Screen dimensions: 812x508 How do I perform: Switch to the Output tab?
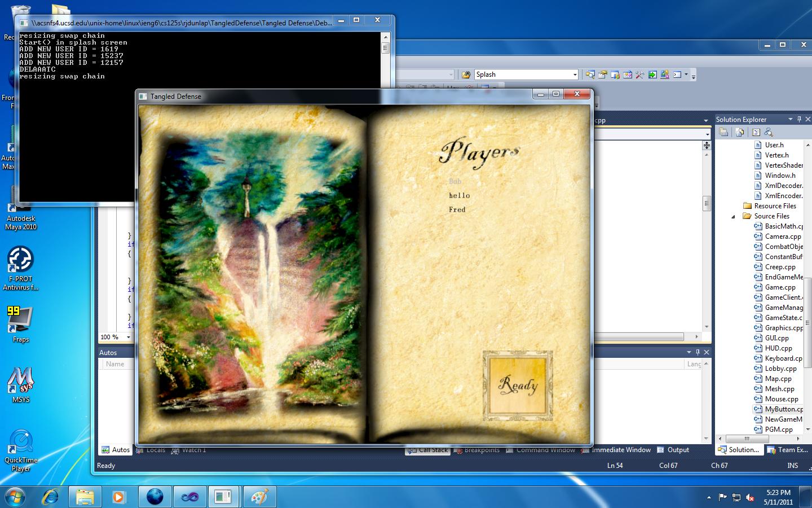pos(673,450)
